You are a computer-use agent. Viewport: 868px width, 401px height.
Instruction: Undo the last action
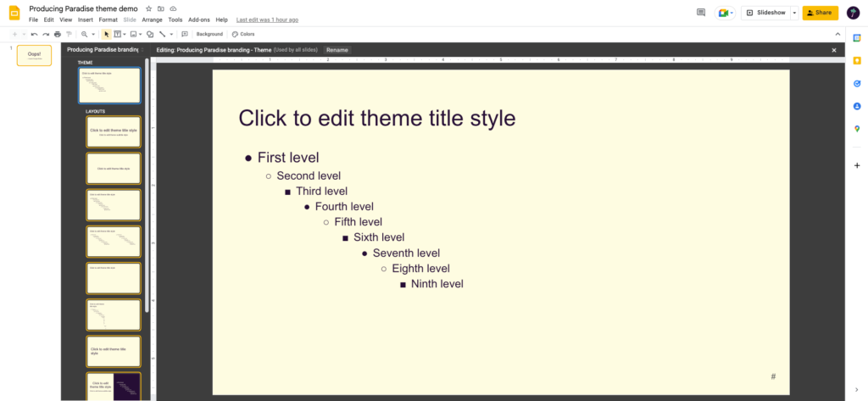pyautogui.click(x=34, y=35)
